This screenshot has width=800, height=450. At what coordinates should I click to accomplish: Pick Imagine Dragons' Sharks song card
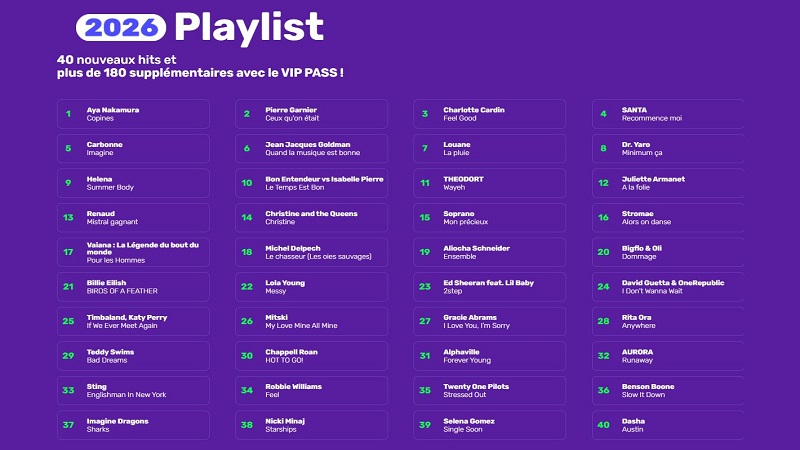click(133, 425)
